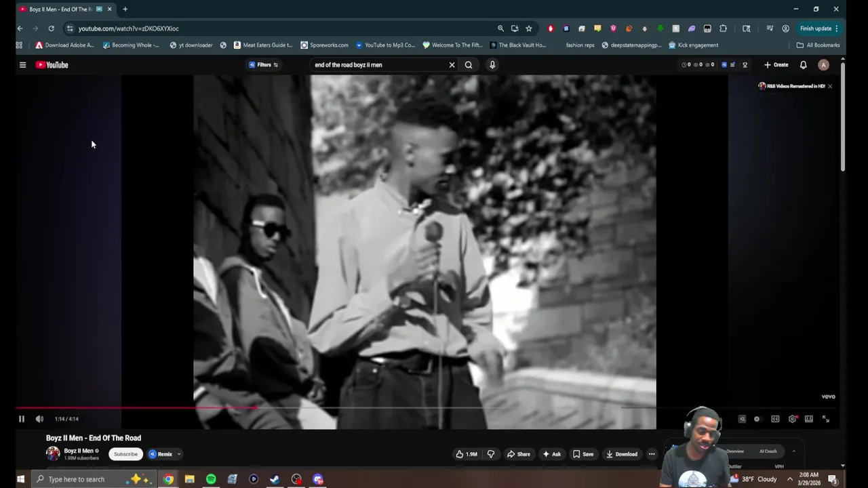Subscribe to Boyz II Men
This screenshot has width=868, height=488.
pyautogui.click(x=125, y=454)
